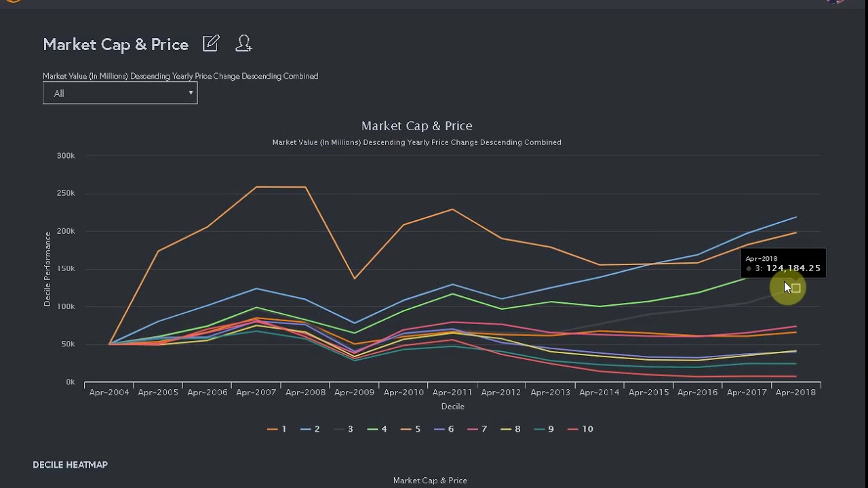Click the Decile x-axis title
This screenshot has height=488, width=868.
point(453,407)
